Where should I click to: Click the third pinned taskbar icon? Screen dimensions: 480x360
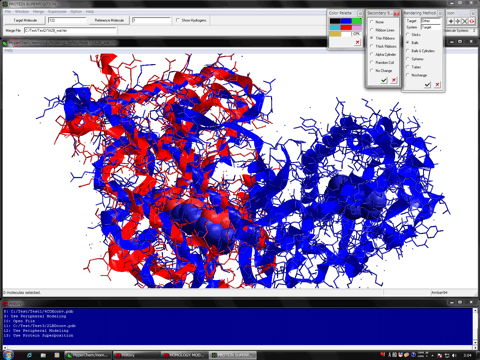57,355
